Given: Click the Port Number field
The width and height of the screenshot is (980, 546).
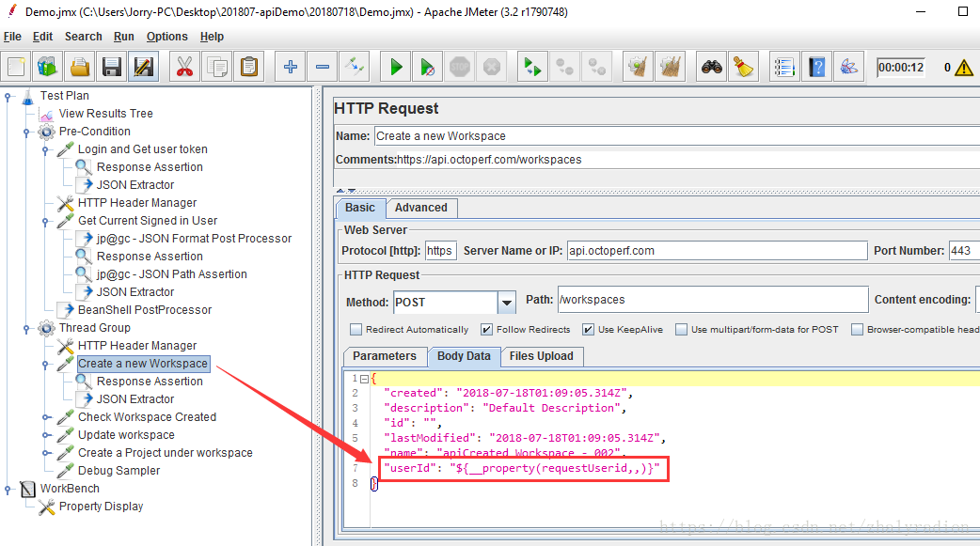Looking at the screenshot, I should (964, 251).
